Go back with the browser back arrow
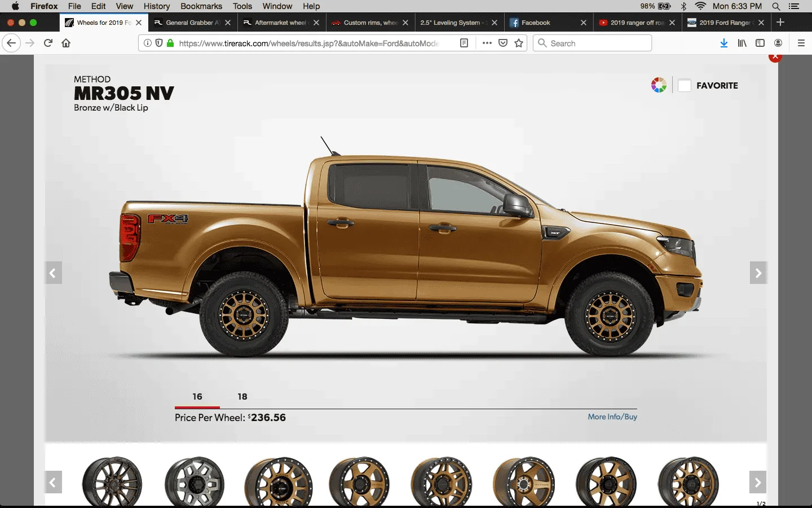 pos(11,43)
